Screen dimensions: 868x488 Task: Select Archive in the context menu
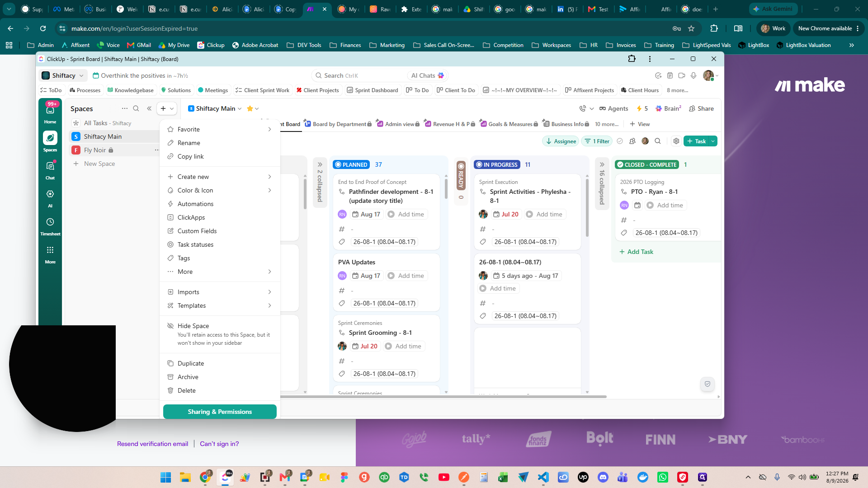click(220, 377)
